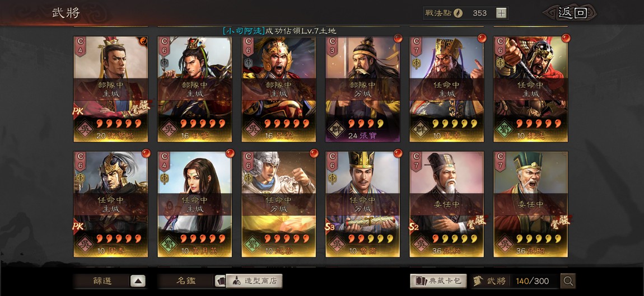
Task: Open the 造型商店 skin shop
Action: (x=254, y=281)
